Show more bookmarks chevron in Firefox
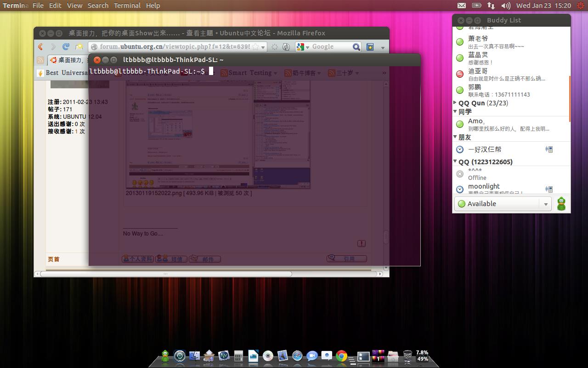 [x=384, y=73]
